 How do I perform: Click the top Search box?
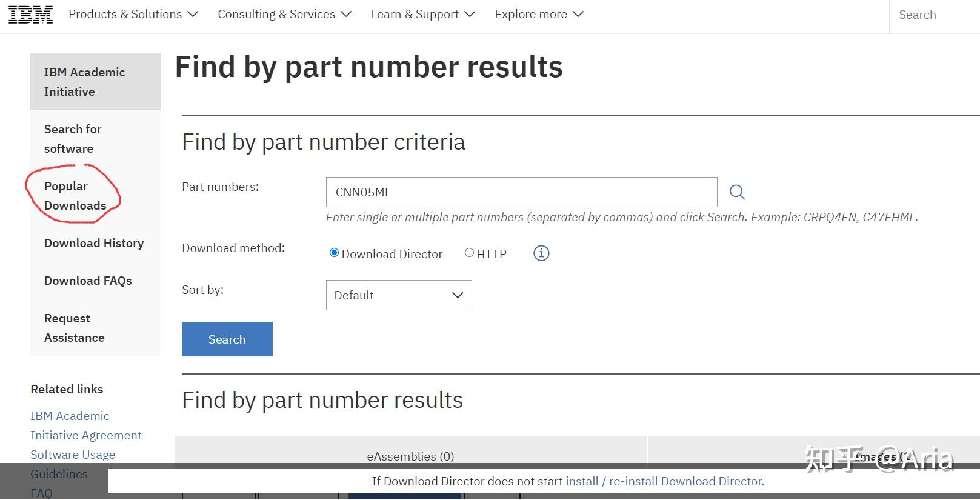933,15
